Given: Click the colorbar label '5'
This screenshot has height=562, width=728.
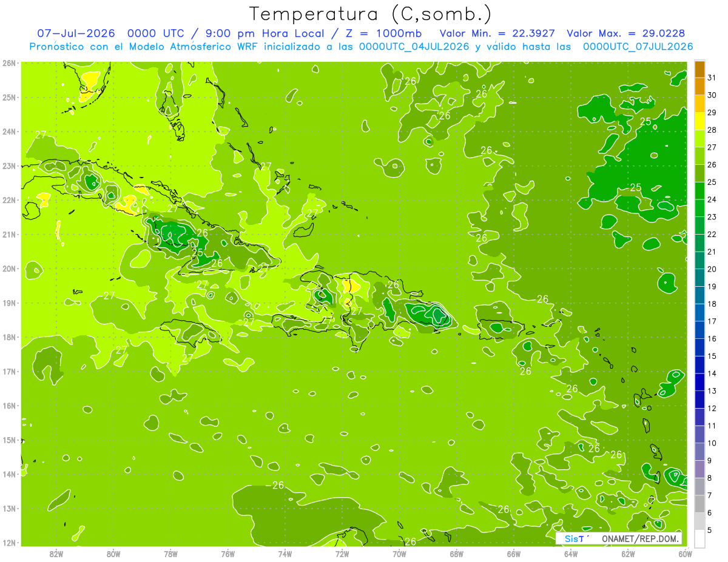Looking at the screenshot, I should (710, 530).
